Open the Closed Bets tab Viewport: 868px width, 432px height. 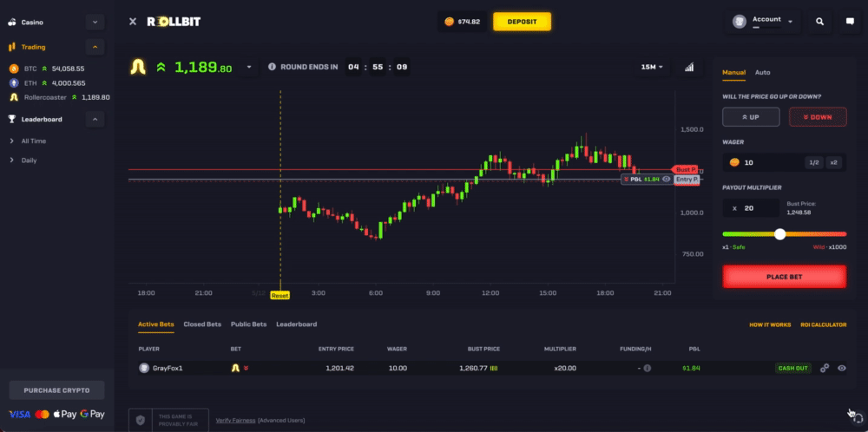tap(202, 324)
